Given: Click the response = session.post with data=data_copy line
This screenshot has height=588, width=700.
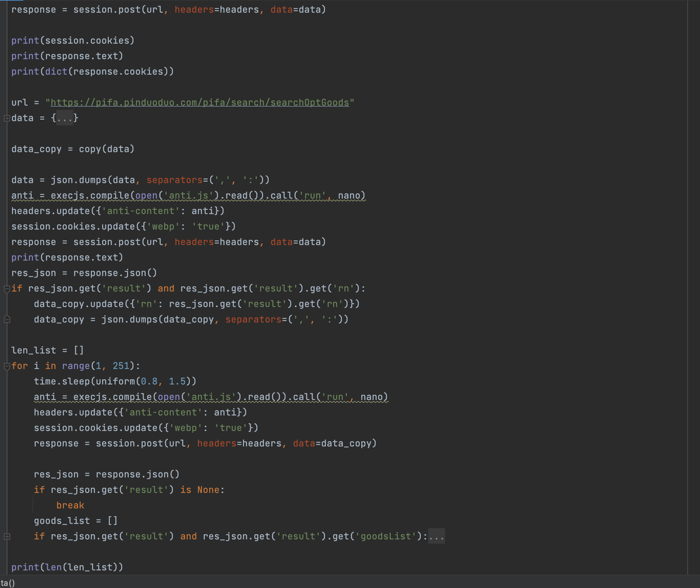Looking at the screenshot, I should (205, 443).
